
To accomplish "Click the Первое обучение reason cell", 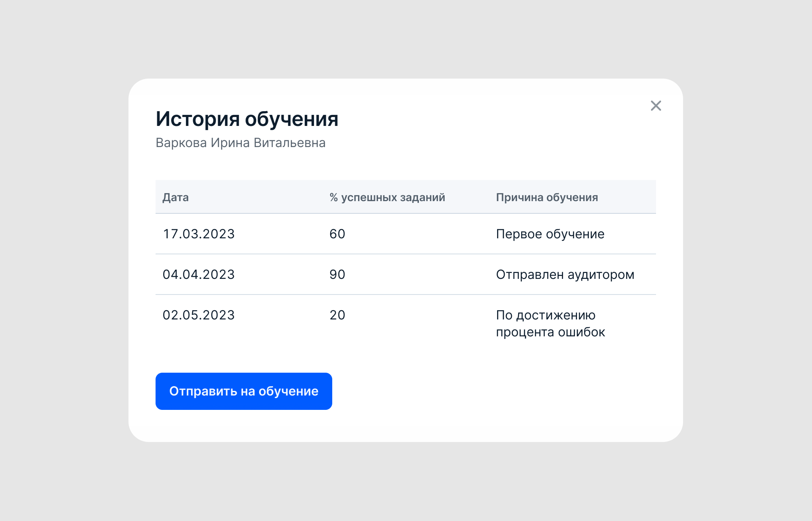I will 550,234.
